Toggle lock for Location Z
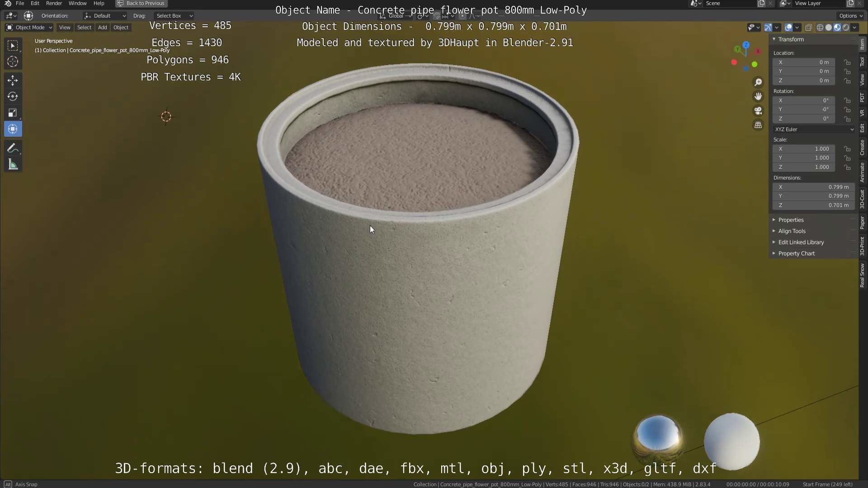The image size is (868, 488). point(847,80)
